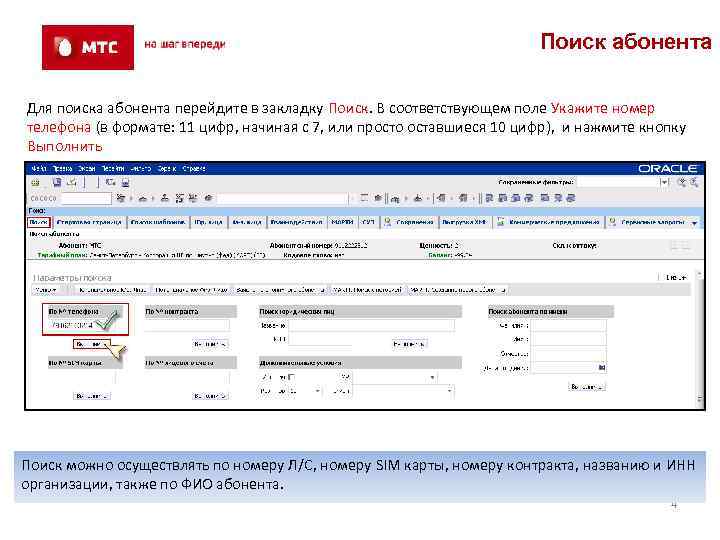Click the ИНН field in Поиск юридических лиц
The width and height of the screenshot is (720, 540).
(x=320, y=339)
